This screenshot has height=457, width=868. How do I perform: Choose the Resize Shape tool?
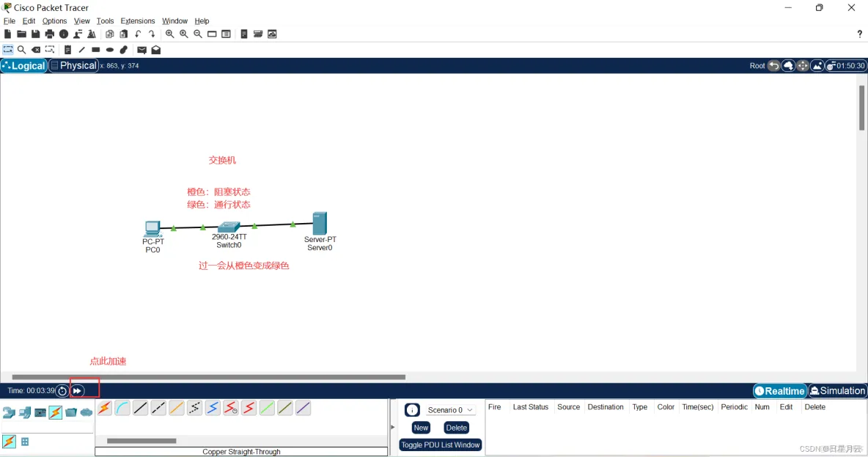tap(50, 50)
